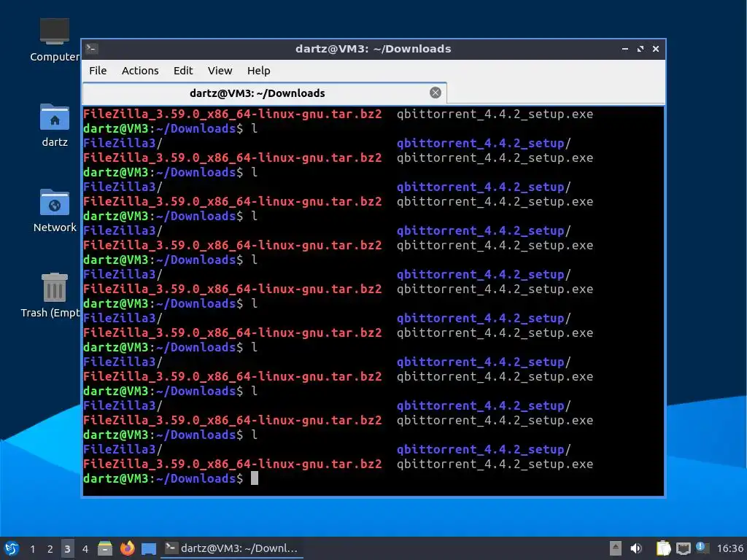Click the dartz@VM3 terminal taskbar button
Viewport: 747px width, 560px height.
[233, 548]
